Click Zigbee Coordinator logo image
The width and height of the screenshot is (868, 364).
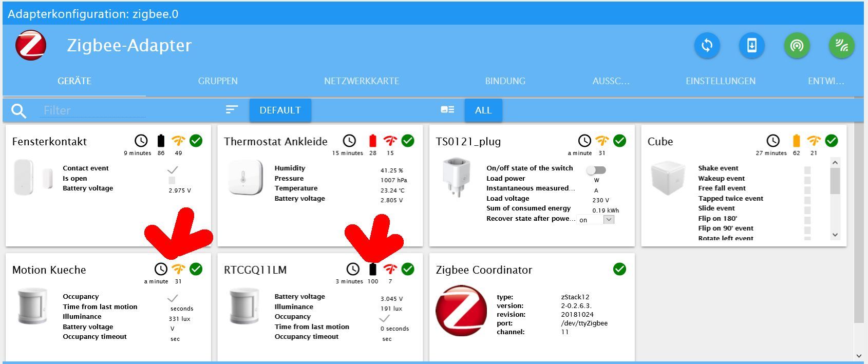(461, 311)
